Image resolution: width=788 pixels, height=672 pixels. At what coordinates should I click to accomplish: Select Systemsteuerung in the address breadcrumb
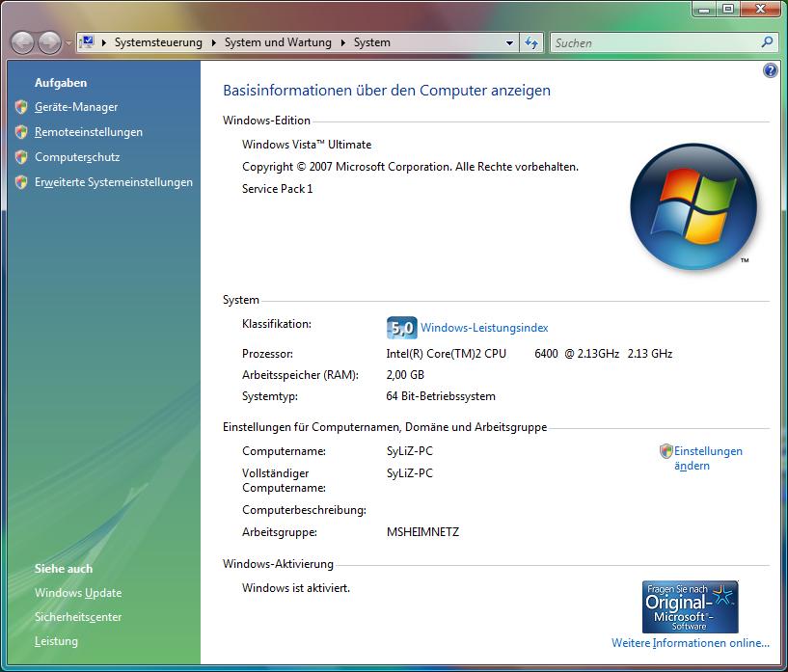tap(158, 42)
